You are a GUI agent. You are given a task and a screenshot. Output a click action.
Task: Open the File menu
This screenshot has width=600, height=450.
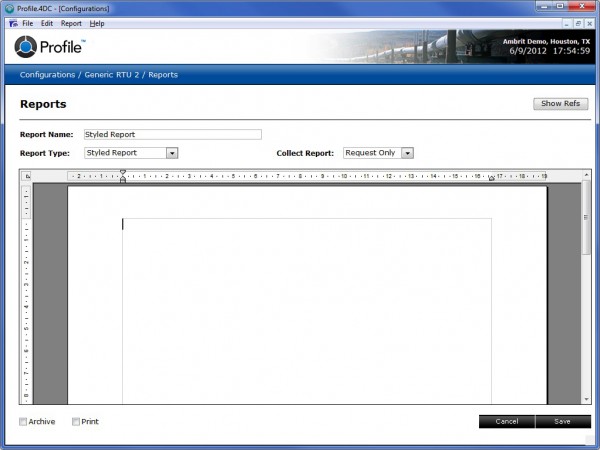pos(28,23)
